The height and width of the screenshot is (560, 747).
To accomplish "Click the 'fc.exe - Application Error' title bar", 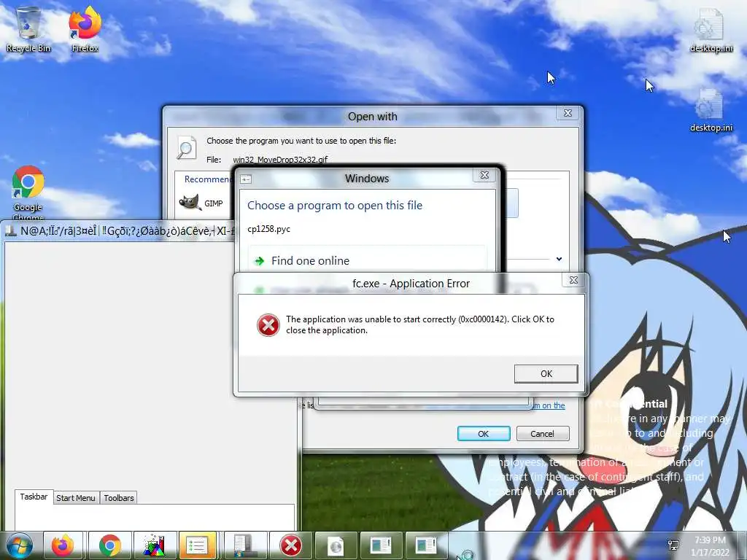I will coord(411,284).
